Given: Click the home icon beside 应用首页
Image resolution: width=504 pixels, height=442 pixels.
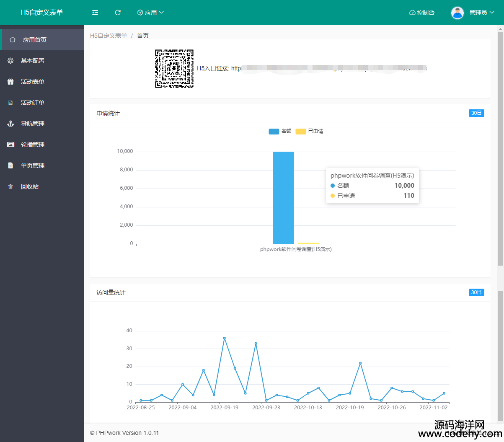Looking at the screenshot, I should 13,40.
